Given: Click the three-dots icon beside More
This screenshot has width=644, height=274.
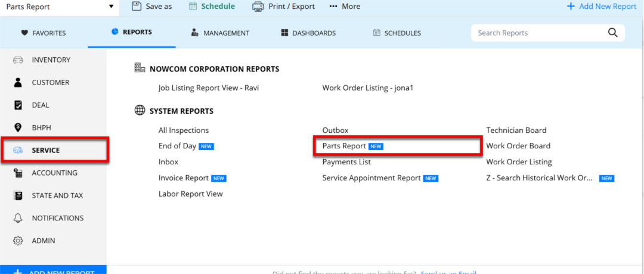Looking at the screenshot, I should tap(333, 7).
